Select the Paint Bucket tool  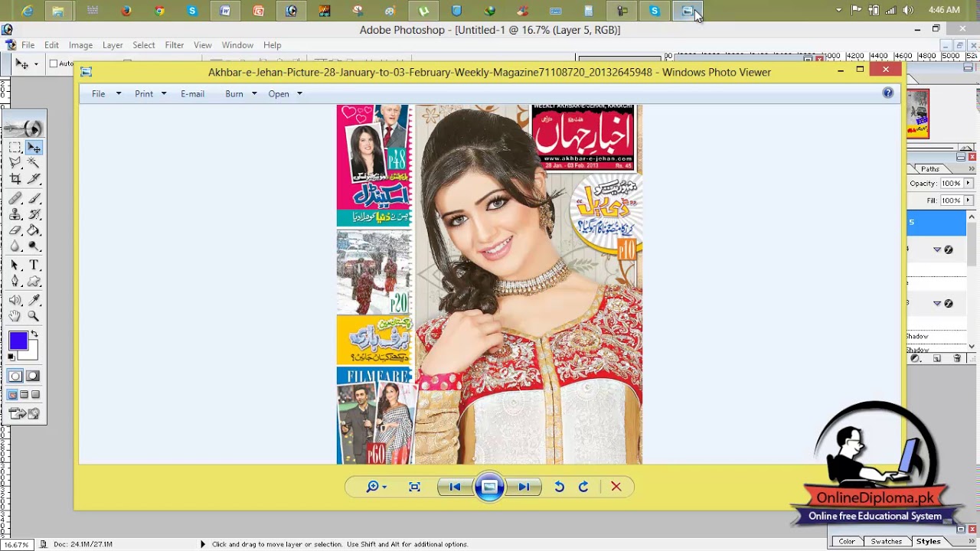coord(34,230)
